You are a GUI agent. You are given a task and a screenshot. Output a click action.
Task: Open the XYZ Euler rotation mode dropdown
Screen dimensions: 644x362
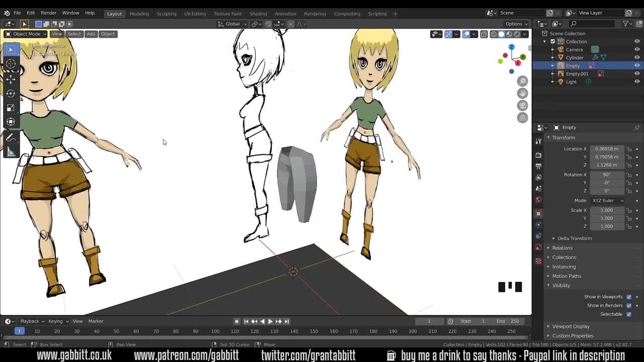pyautogui.click(x=607, y=200)
